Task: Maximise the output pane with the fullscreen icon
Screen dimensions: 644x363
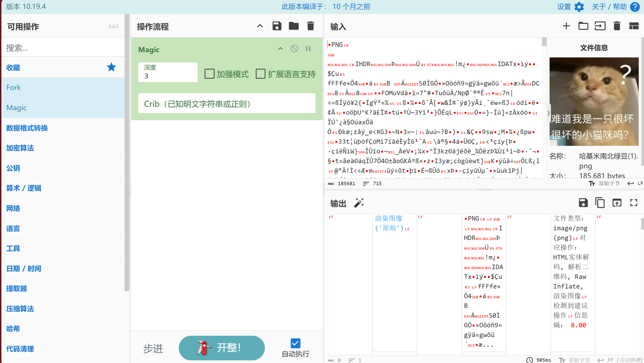Action: (x=634, y=203)
